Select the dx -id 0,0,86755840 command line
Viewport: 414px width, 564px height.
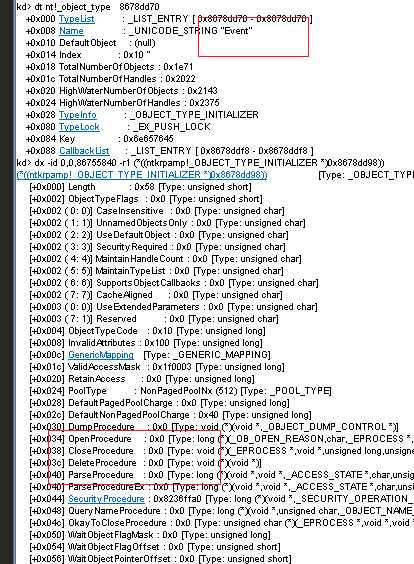point(200,163)
